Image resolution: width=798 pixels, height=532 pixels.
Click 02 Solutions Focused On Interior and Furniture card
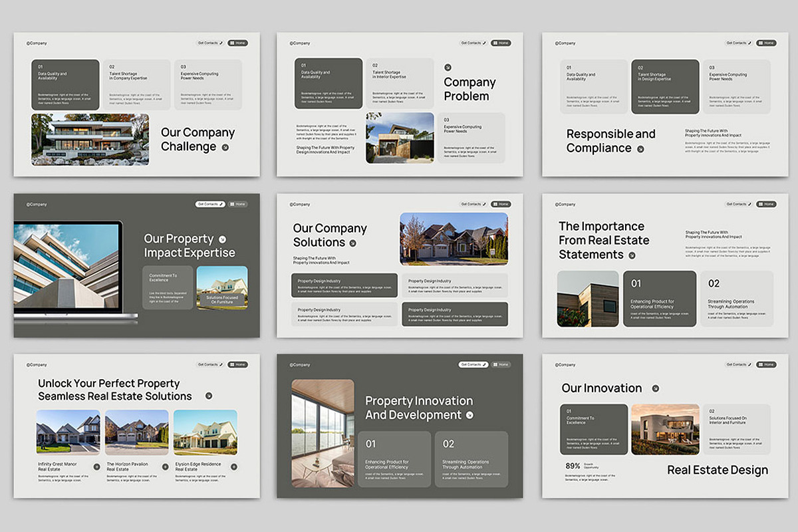coord(737,429)
